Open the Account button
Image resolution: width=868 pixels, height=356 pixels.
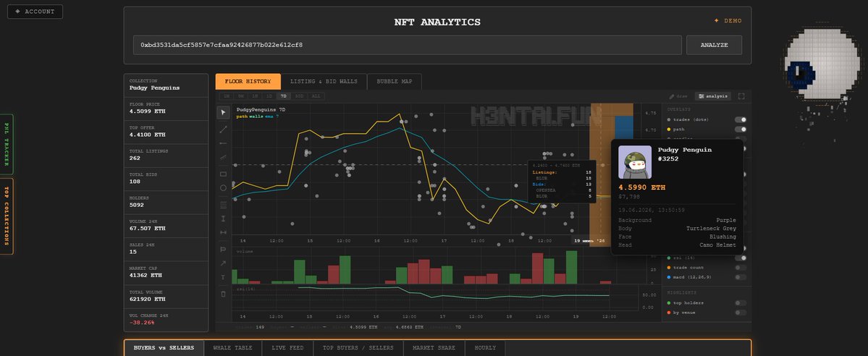[x=35, y=12]
